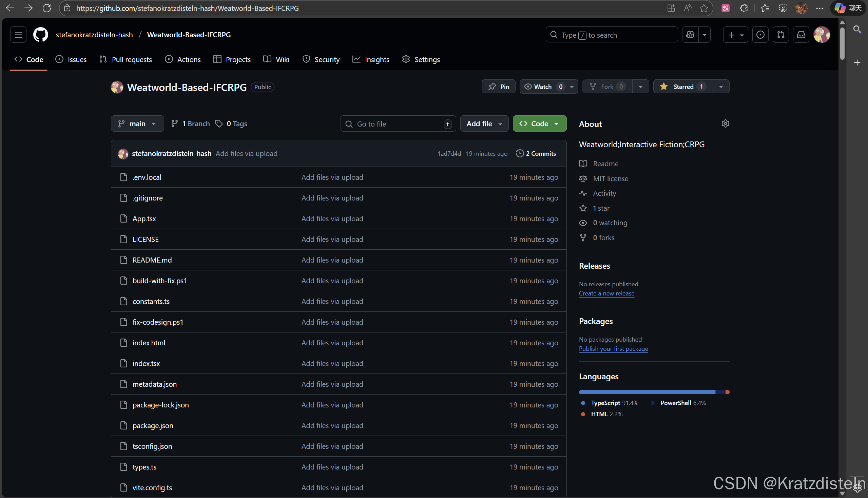
Task: Open the issues icon in header
Action: click(760, 35)
